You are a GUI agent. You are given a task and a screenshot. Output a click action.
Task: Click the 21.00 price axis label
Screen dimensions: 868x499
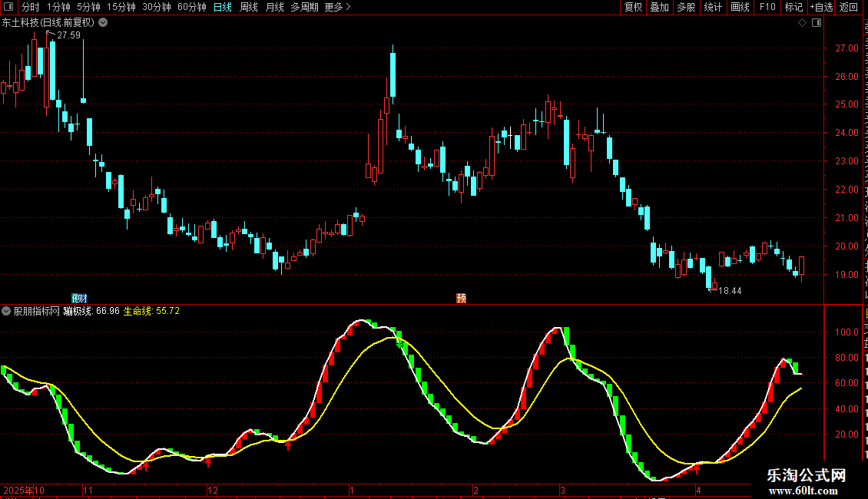(x=847, y=218)
